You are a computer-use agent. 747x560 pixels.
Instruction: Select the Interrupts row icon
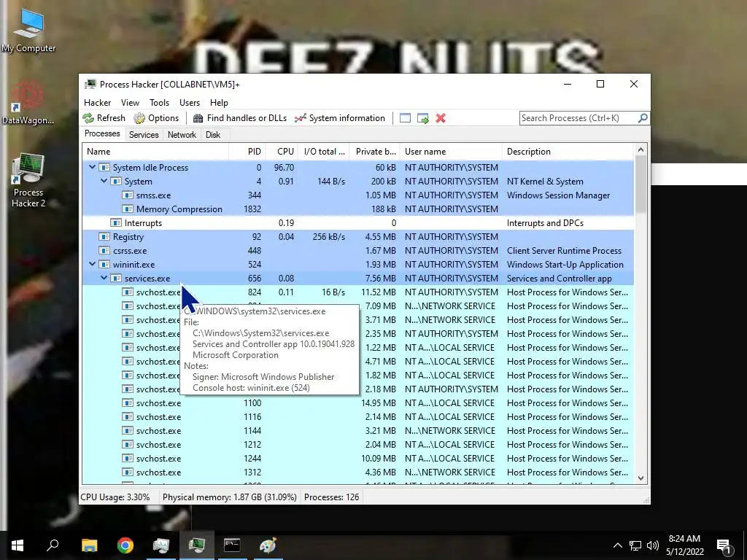coord(116,223)
